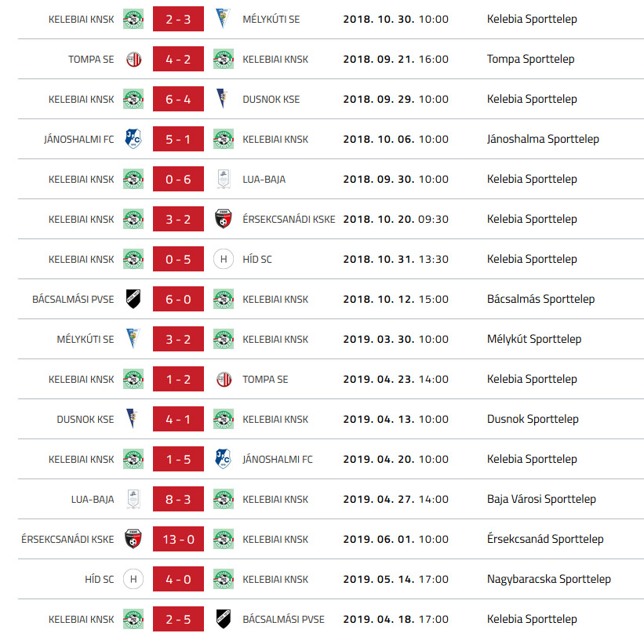Click the Dusnok KSE crest beside the 6 - 4 score
Image resolution: width=644 pixels, height=644 pixels.
223,99
